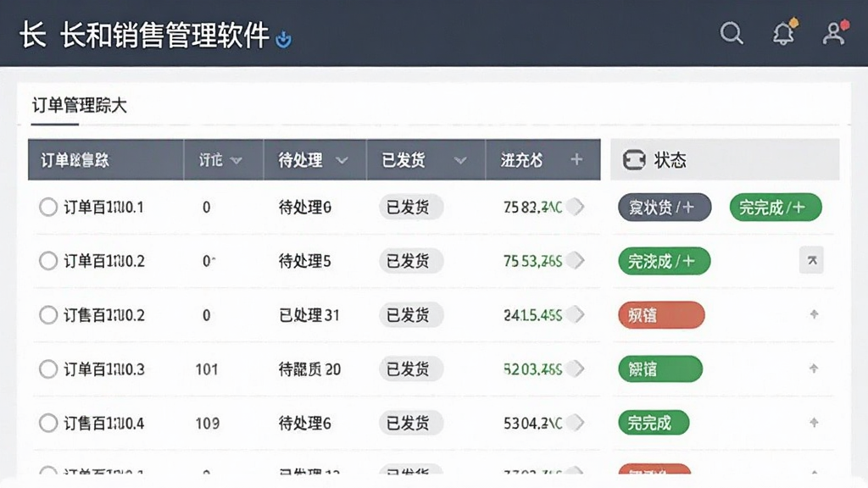Click the 长 logo in header
The width and height of the screenshot is (868, 488).
pyautogui.click(x=32, y=35)
